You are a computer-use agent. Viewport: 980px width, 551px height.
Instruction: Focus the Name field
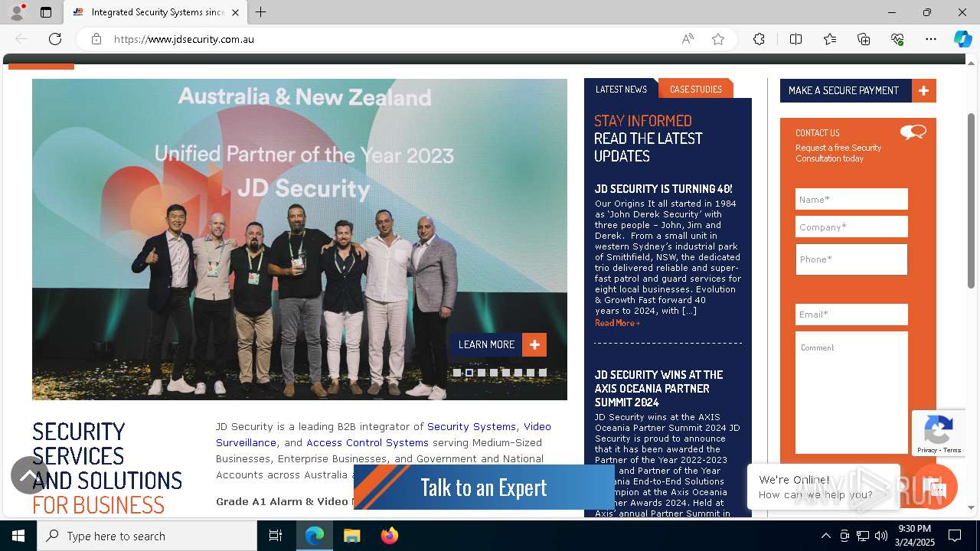851,199
